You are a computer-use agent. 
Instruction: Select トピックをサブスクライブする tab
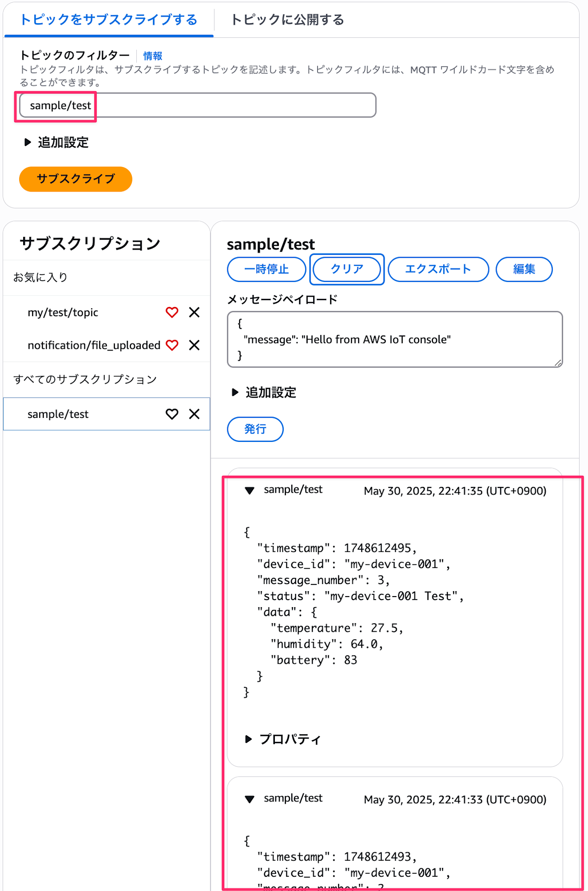coord(109,20)
